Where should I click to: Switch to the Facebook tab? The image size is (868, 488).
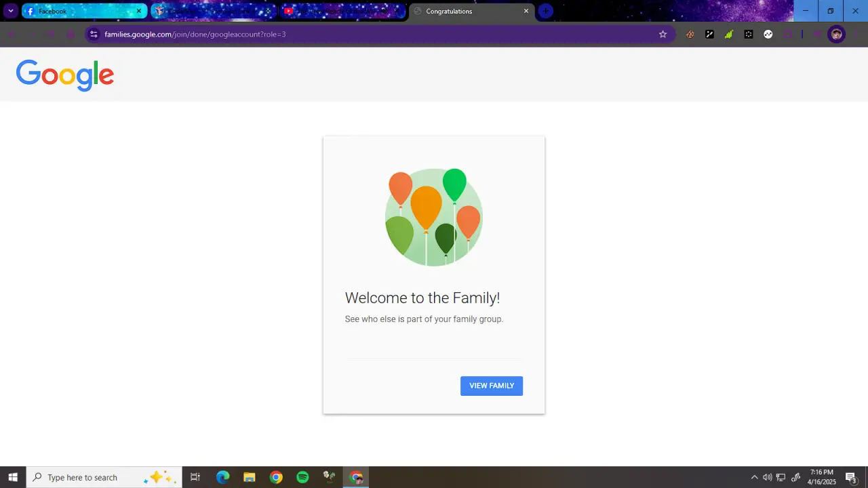tap(84, 11)
